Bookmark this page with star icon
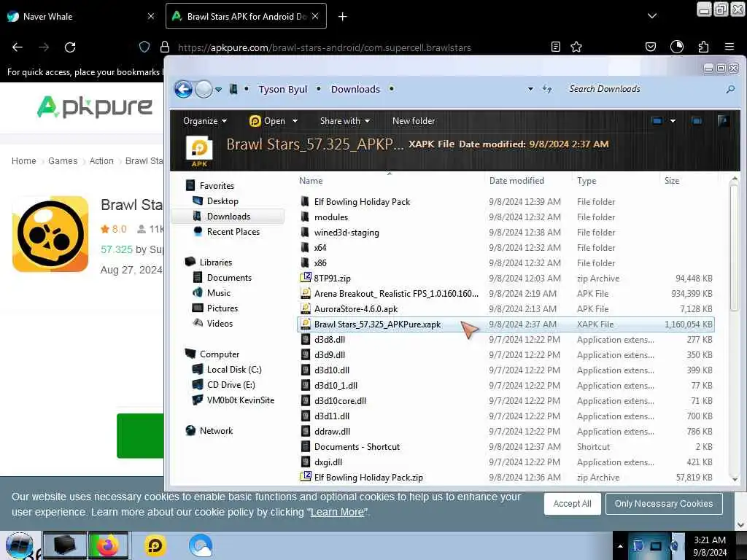Image resolution: width=747 pixels, height=560 pixels. (576, 47)
